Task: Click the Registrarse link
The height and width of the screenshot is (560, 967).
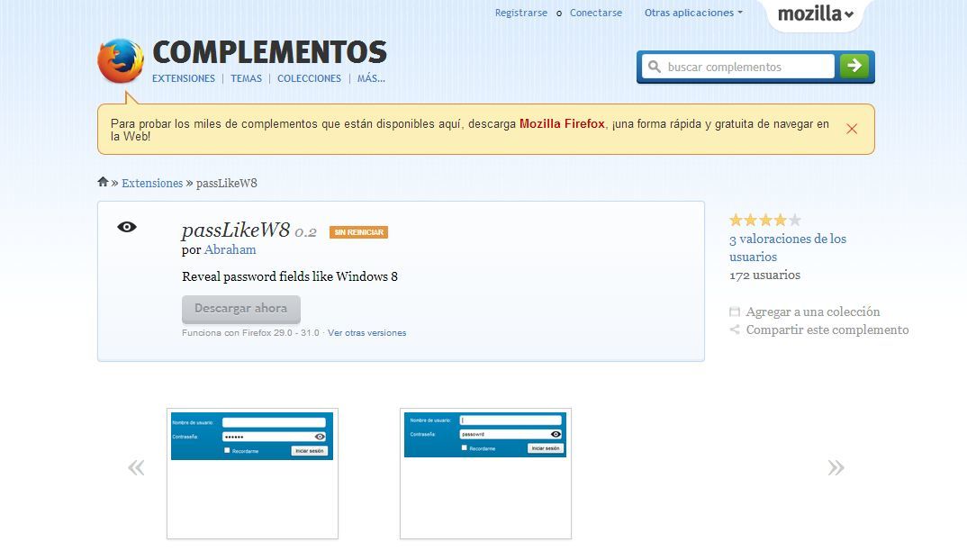Action: (x=521, y=13)
